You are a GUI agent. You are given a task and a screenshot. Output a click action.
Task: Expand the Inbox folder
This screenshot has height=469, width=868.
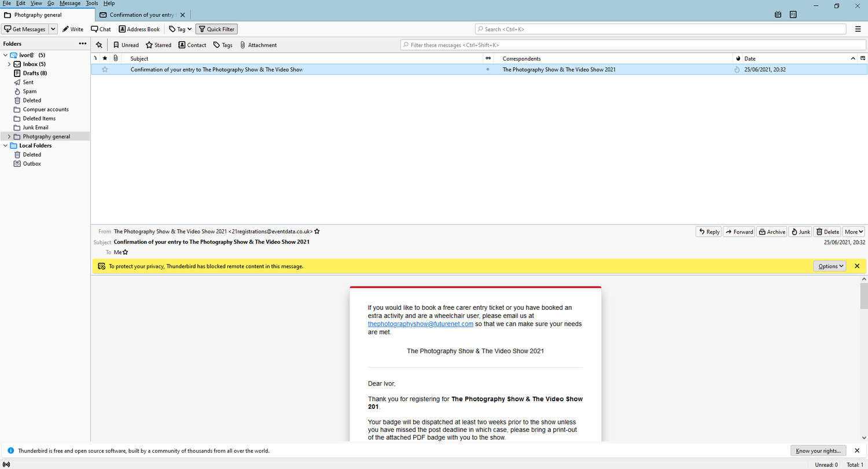tap(9, 64)
